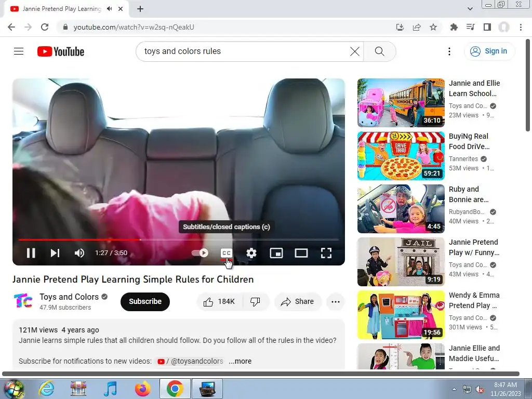Open 'Wendy & Emma Pretend Play' title

[x=474, y=300]
